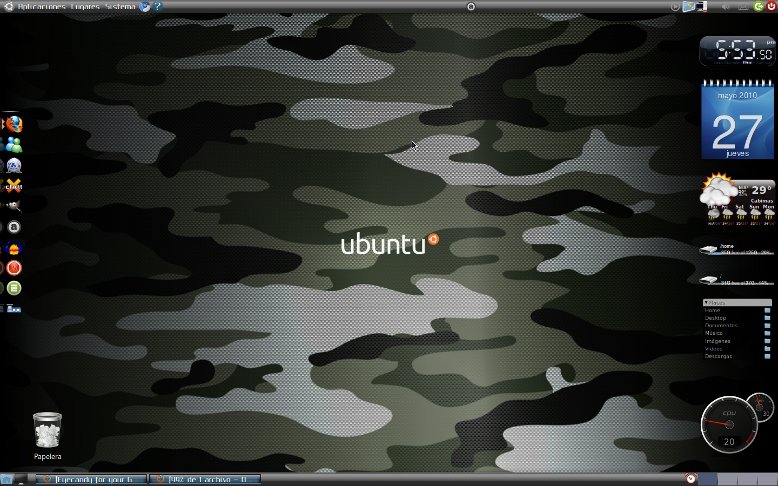Click the green log out arrow icon

pyautogui.click(x=758, y=6)
